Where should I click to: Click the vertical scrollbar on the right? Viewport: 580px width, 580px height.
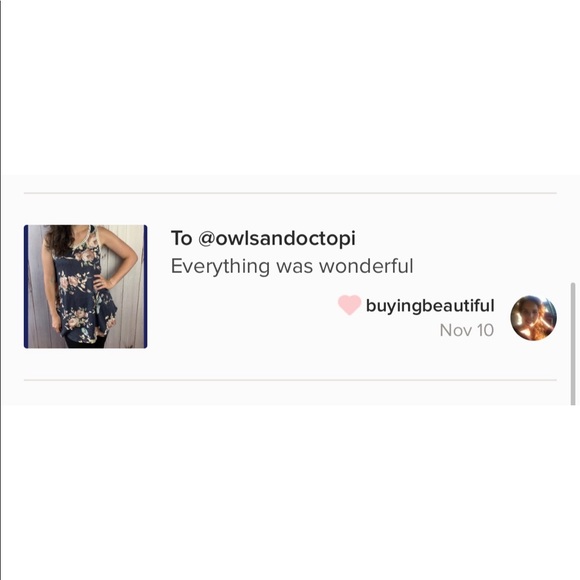(x=573, y=344)
